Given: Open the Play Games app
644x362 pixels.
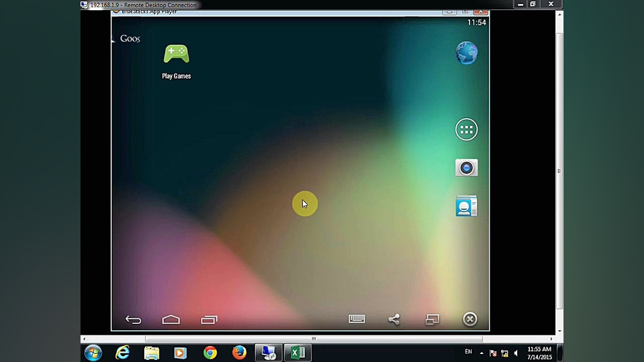Looking at the screenshot, I should (x=176, y=61).
